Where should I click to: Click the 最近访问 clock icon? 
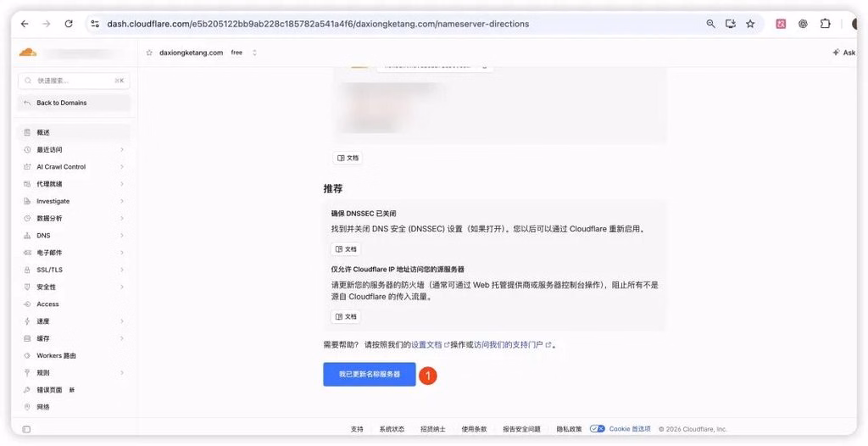27,149
